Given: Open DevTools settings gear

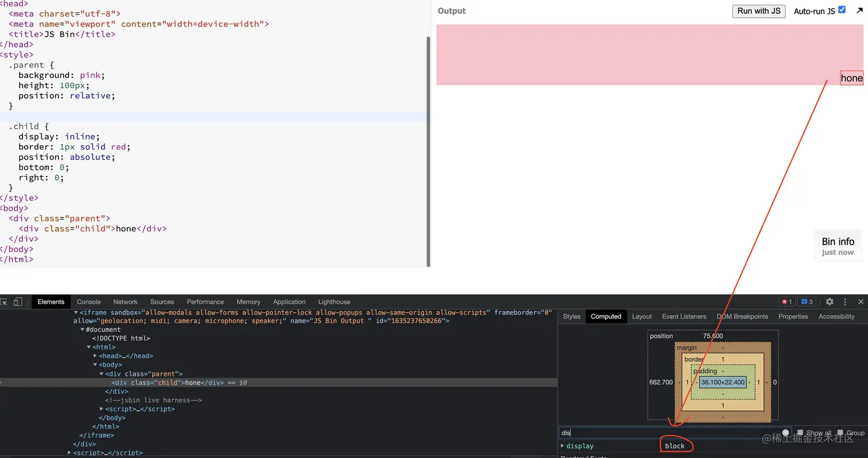Looking at the screenshot, I should click(x=830, y=302).
